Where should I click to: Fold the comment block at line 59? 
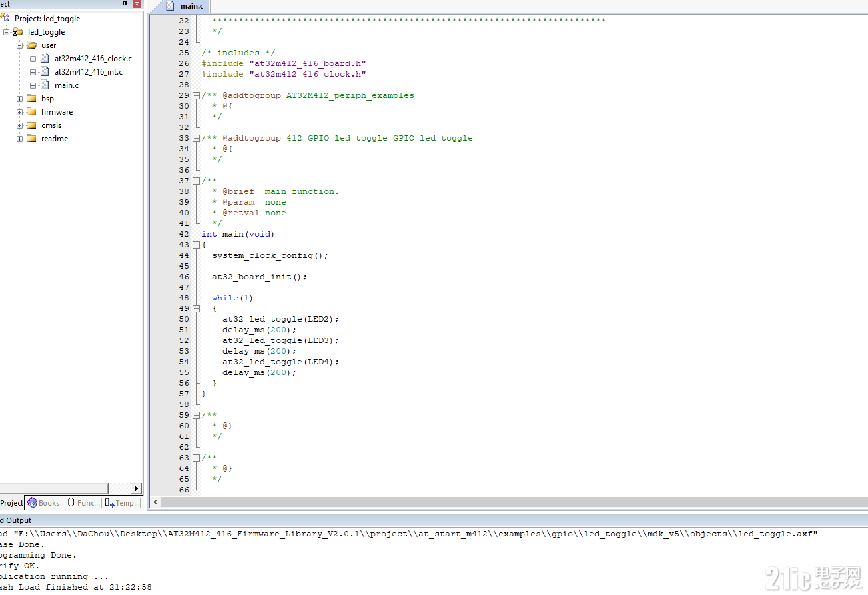click(x=196, y=415)
